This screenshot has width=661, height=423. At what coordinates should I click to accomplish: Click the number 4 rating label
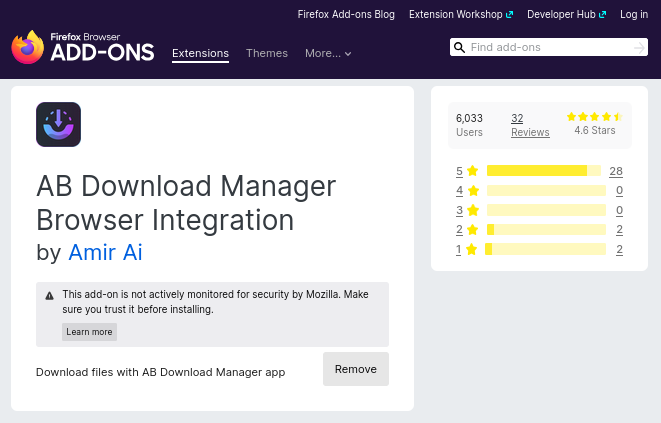(459, 191)
